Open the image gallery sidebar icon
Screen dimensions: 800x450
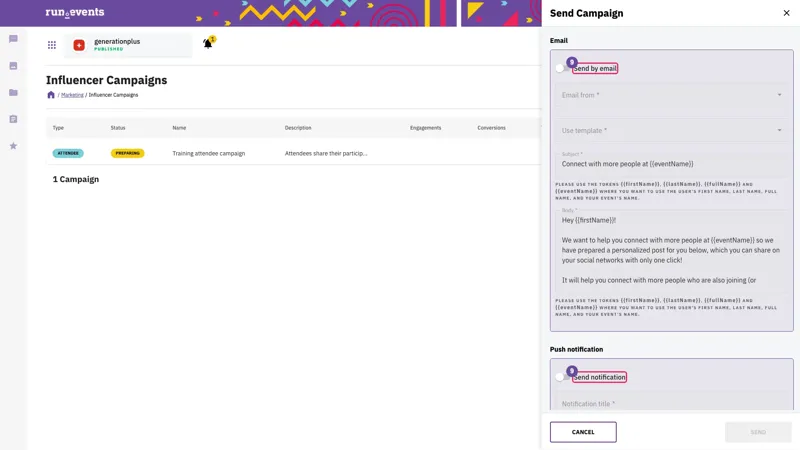(13, 66)
